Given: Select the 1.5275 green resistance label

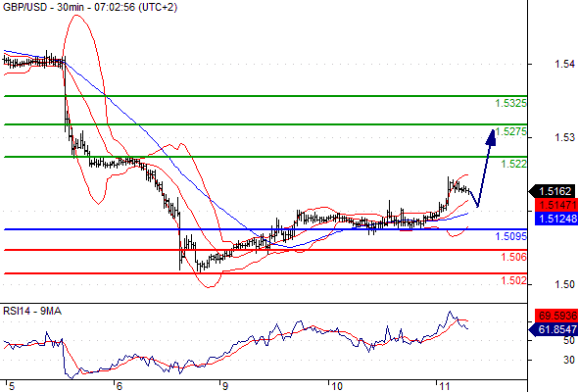Looking at the screenshot, I should [510, 131].
